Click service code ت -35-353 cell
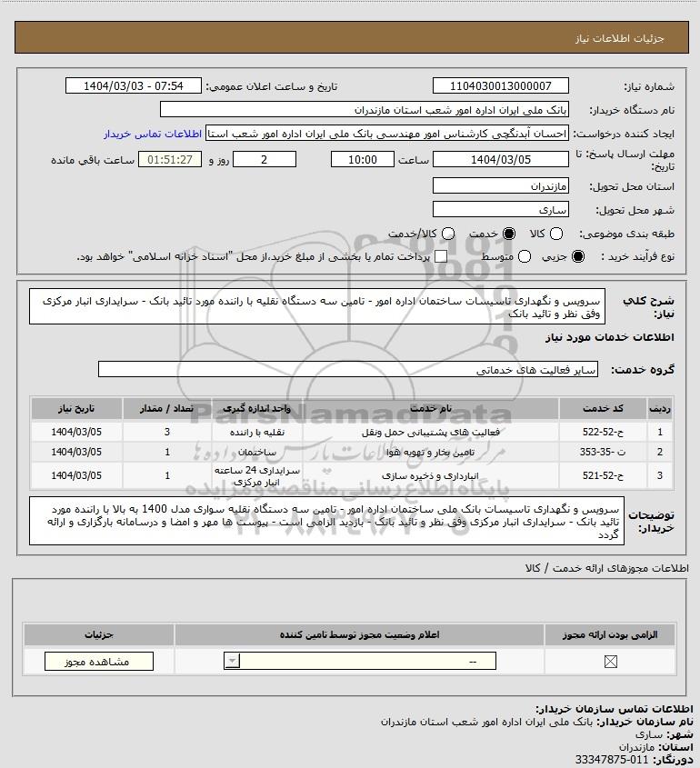Screen dimensions: 700x768 (603, 452)
